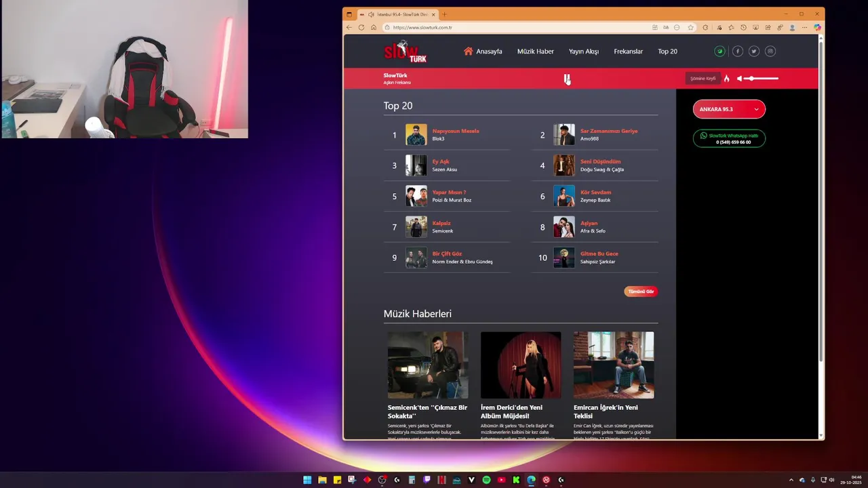Mute the player speaker icon

(x=740, y=79)
